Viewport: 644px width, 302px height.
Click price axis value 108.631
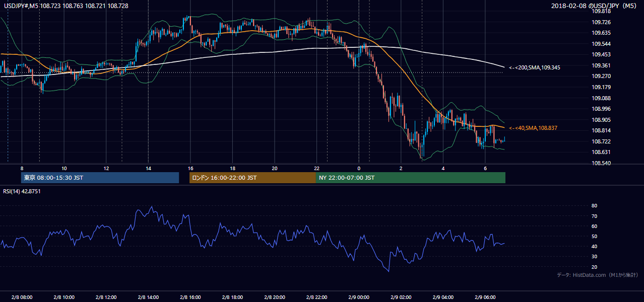click(x=601, y=153)
